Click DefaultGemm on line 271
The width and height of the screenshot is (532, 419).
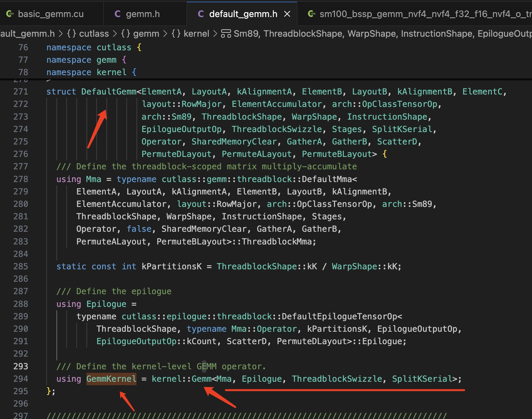click(109, 92)
